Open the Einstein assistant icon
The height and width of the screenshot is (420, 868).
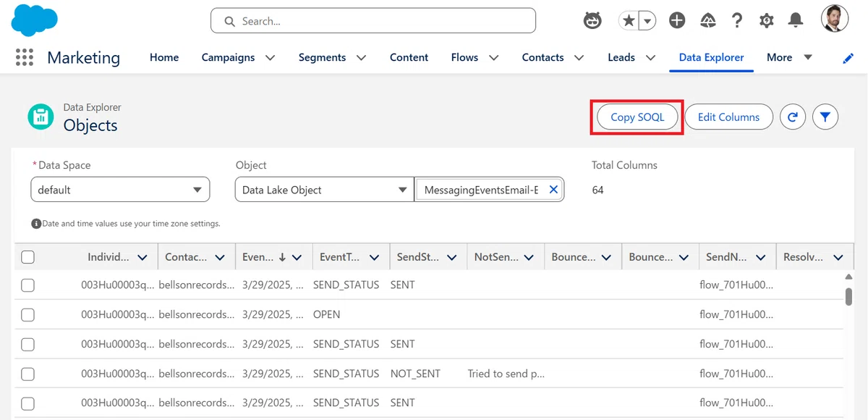pyautogui.click(x=592, y=21)
